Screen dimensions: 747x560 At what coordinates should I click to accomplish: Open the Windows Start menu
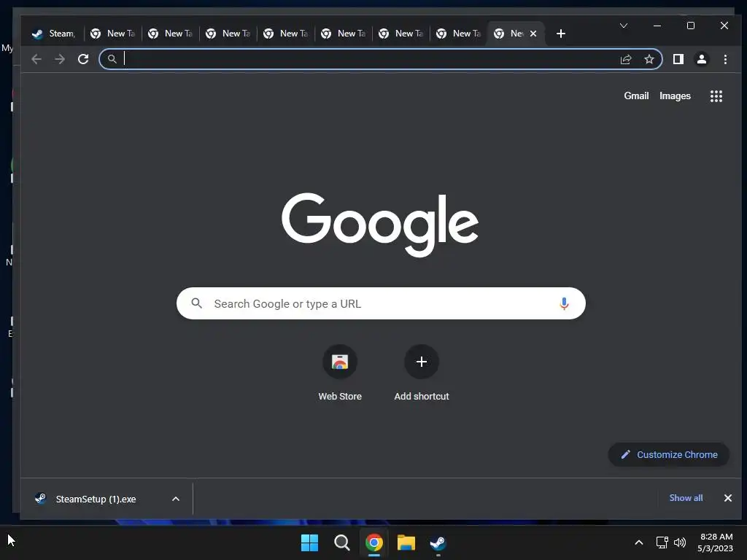309,542
